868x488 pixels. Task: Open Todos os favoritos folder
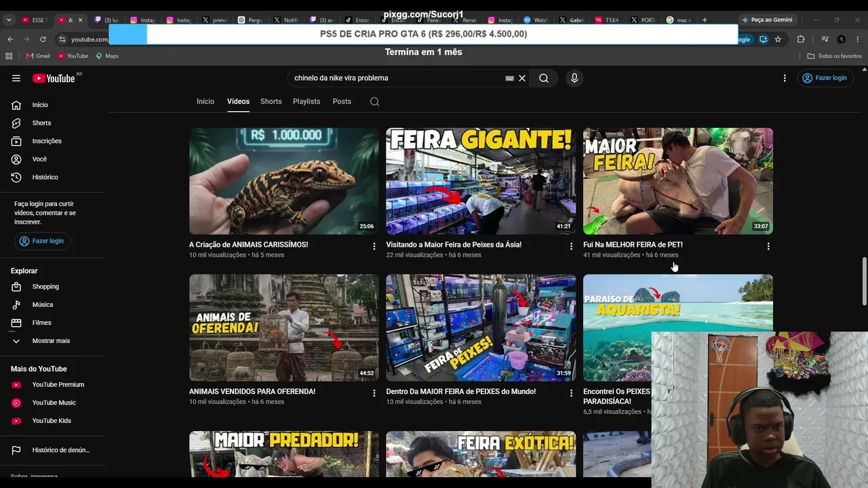pos(834,56)
